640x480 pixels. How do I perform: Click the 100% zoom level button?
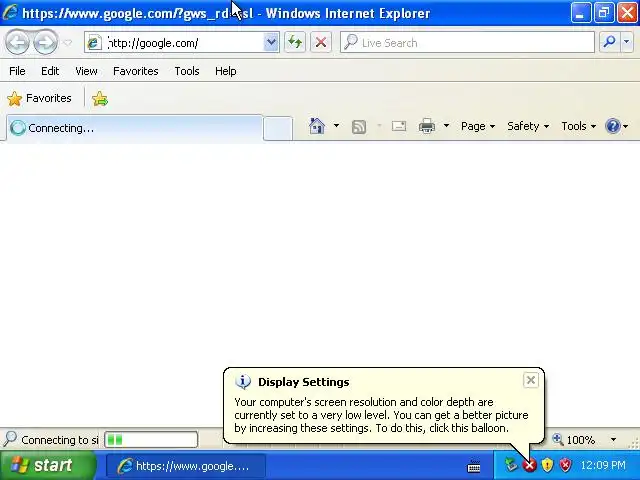tap(575, 440)
